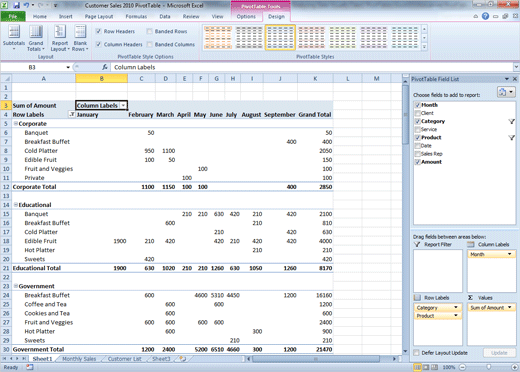Enable the Banded Columns checkbox
Screen dimensions: 520x372
149,44
